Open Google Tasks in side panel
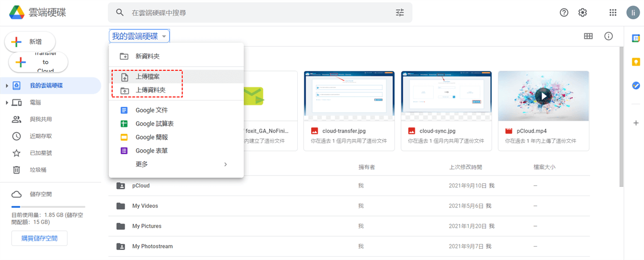Screen dimensions: 644x260 [636, 85]
